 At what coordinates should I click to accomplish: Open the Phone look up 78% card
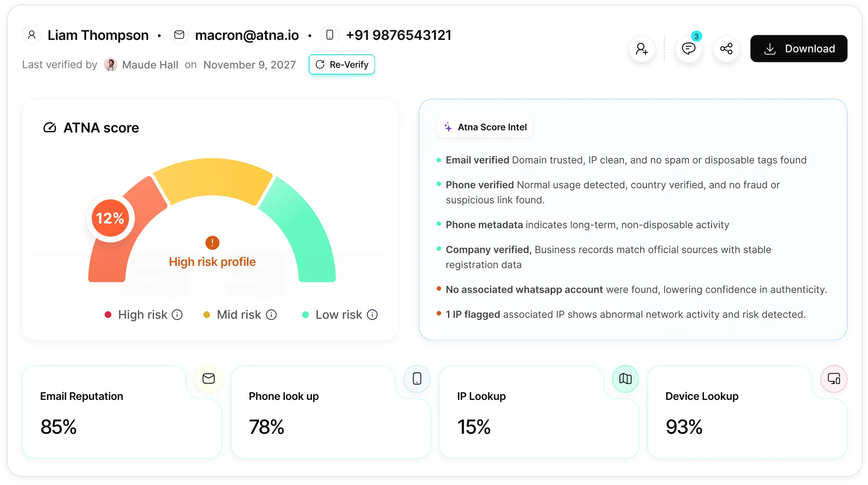pos(330,412)
